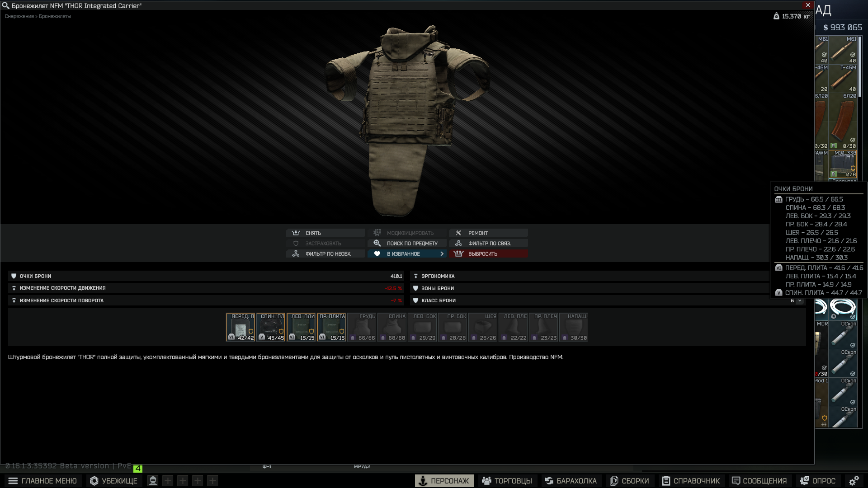This screenshot has width=868, height=488.
Task: Select the front plate slot showing 42/42
Action: pos(241,327)
